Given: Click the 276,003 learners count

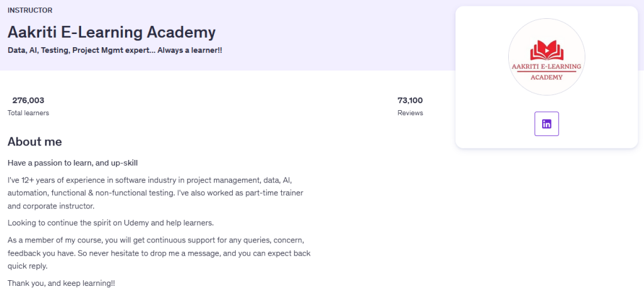Looking at the screenshot, I should [x=28, y=100].
